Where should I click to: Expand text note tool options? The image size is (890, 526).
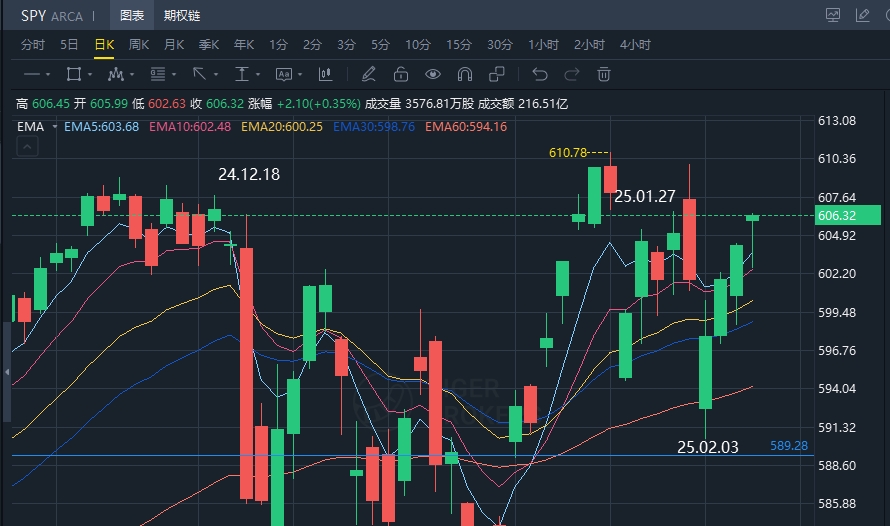coord(300,75)
